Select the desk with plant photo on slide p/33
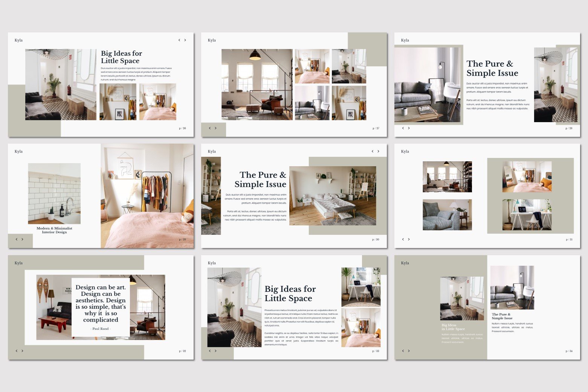 pos(361,287)
